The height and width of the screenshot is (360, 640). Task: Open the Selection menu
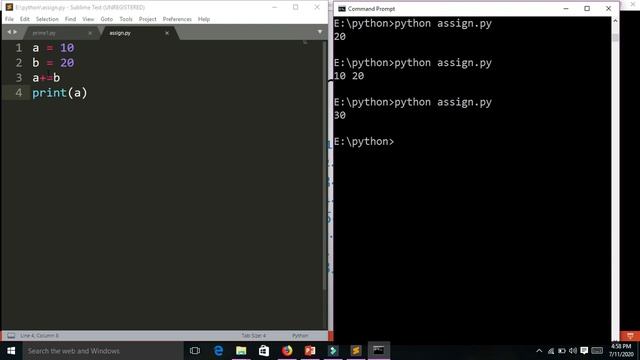47,19
